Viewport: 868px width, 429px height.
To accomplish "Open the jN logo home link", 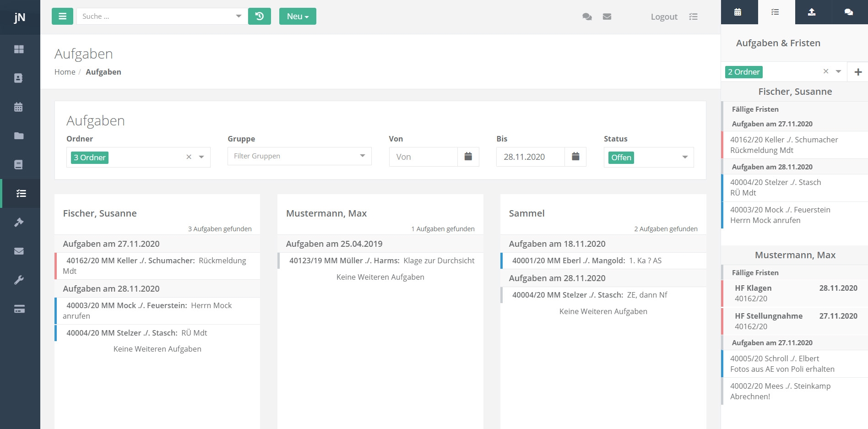I will (x=20, y=17).
